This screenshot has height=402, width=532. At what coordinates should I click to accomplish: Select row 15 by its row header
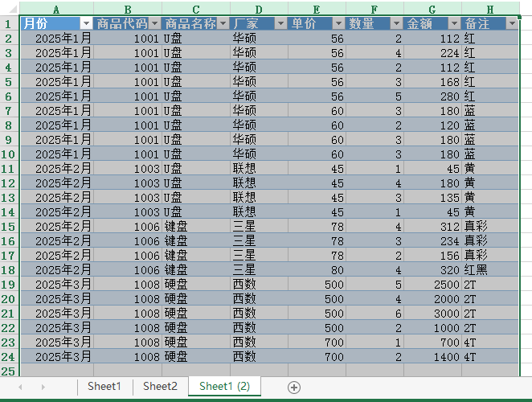(9, 227)
